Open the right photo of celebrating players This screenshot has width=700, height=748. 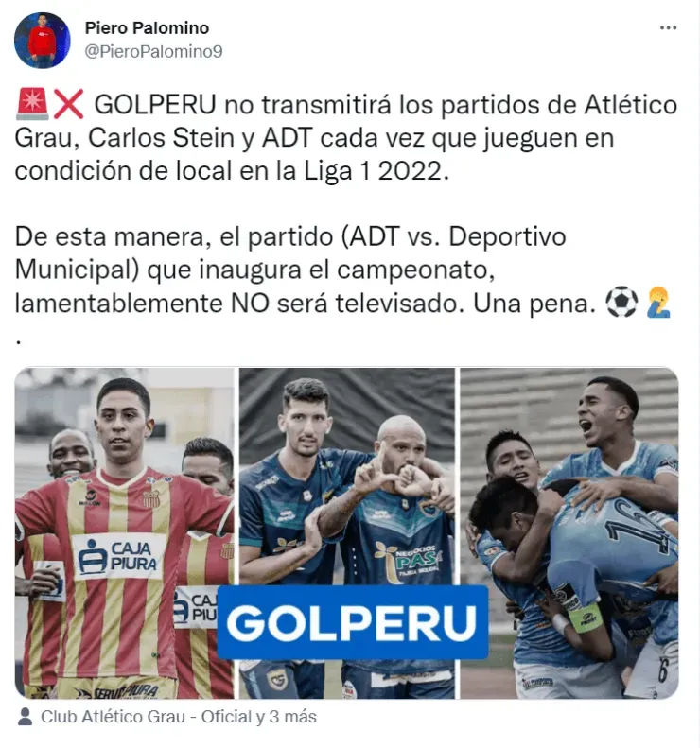pyautogui.click(x=569, y=532)
